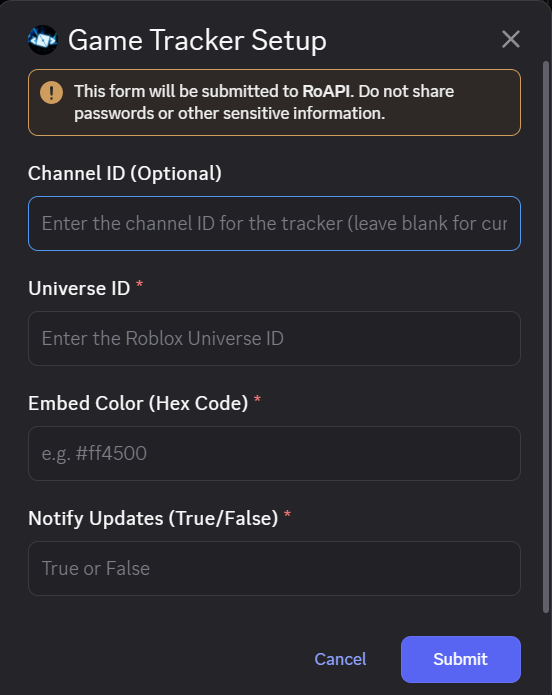Click into the Embed Color hex field
The image size is (552, 695).
[x=274, y=453]
